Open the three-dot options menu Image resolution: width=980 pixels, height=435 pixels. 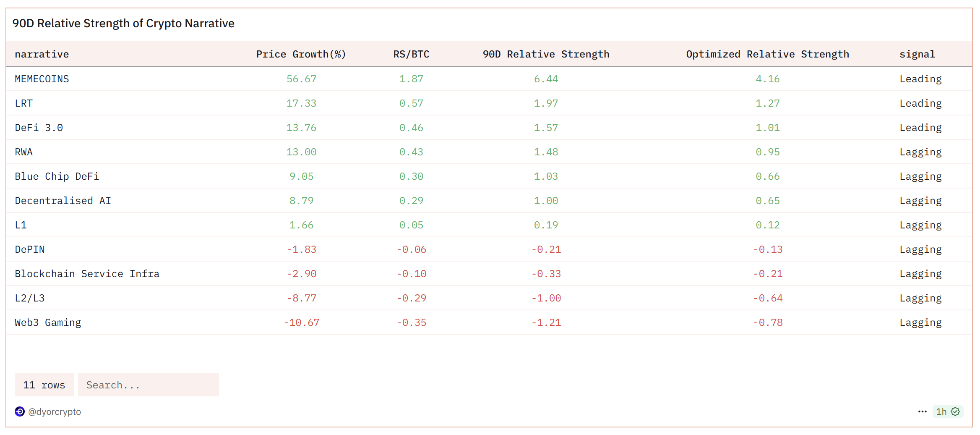pyautogui.click(x=922, y=411)
